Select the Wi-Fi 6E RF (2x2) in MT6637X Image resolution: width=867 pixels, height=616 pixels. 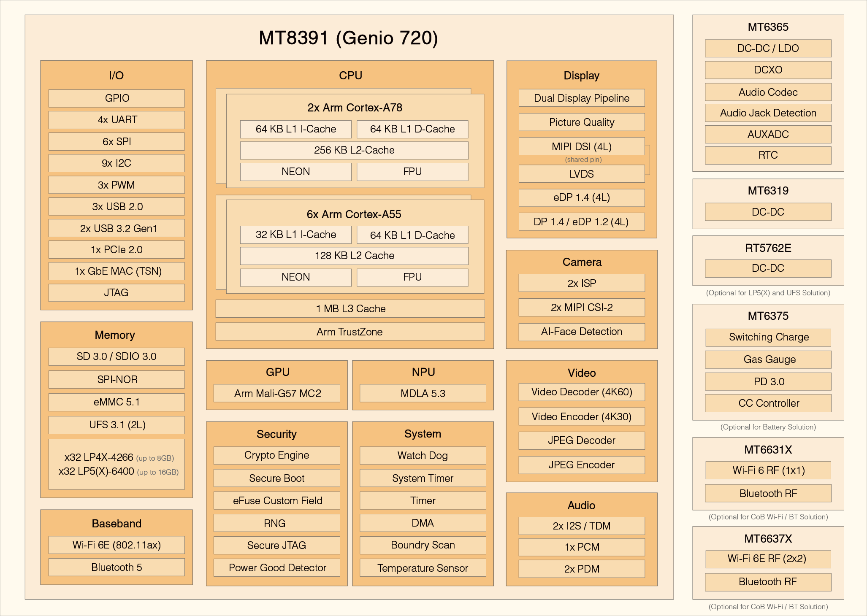(767, 559)
